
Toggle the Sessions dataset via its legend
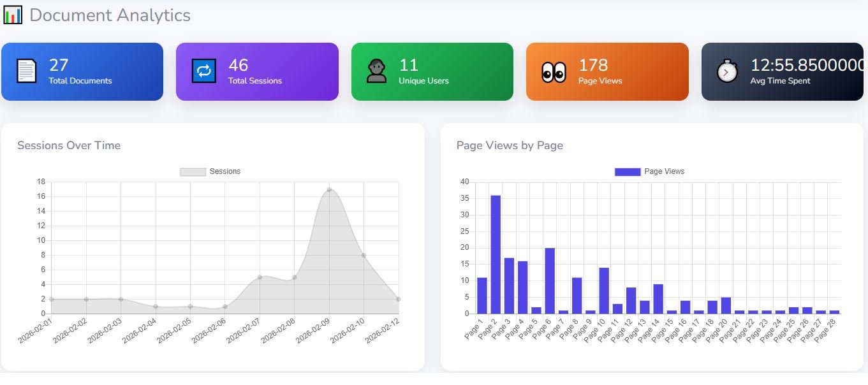pyautogui.click(x=210, y=171)
